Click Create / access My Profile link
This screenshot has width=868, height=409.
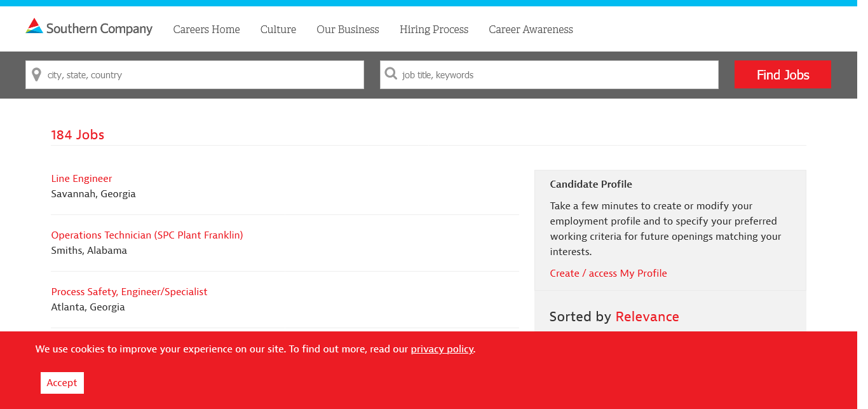[608, 274]
